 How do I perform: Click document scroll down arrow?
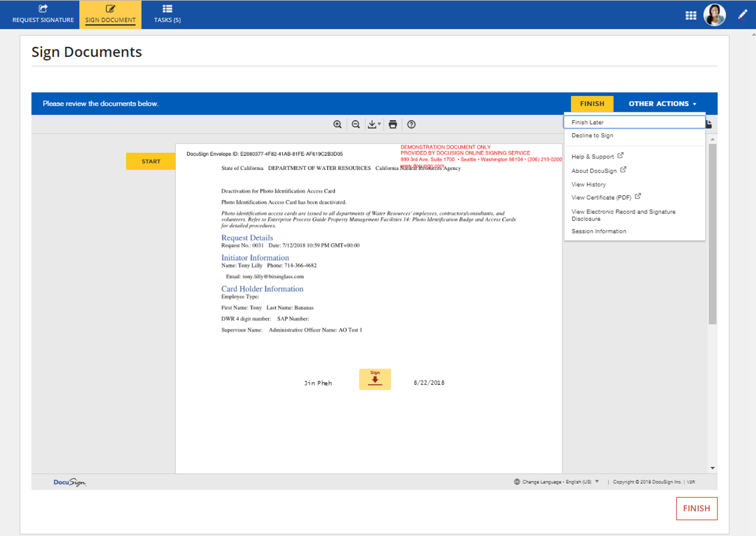point(712,468)
